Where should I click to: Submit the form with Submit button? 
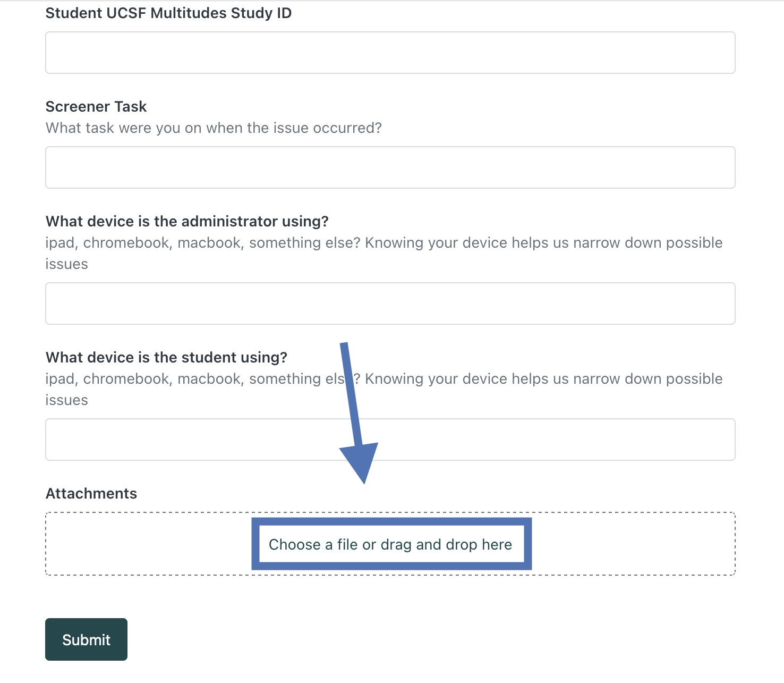[x=86, y=639]
